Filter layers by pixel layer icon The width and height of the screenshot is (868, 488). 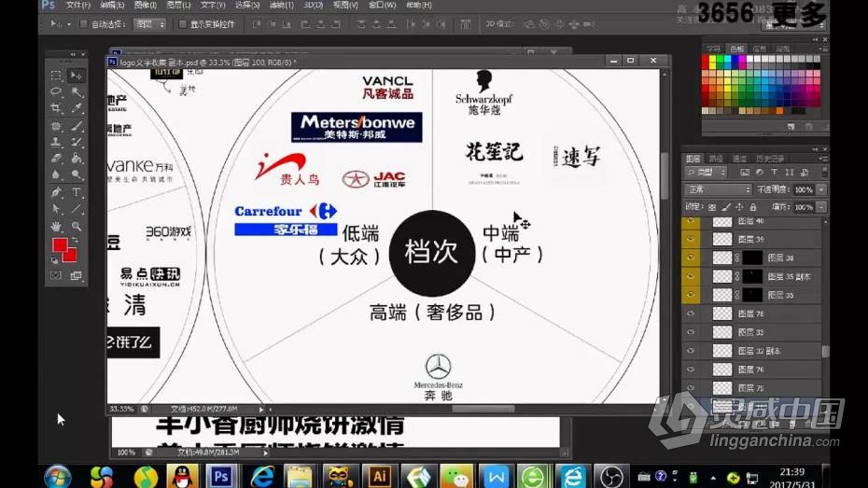tap(745, 173)
